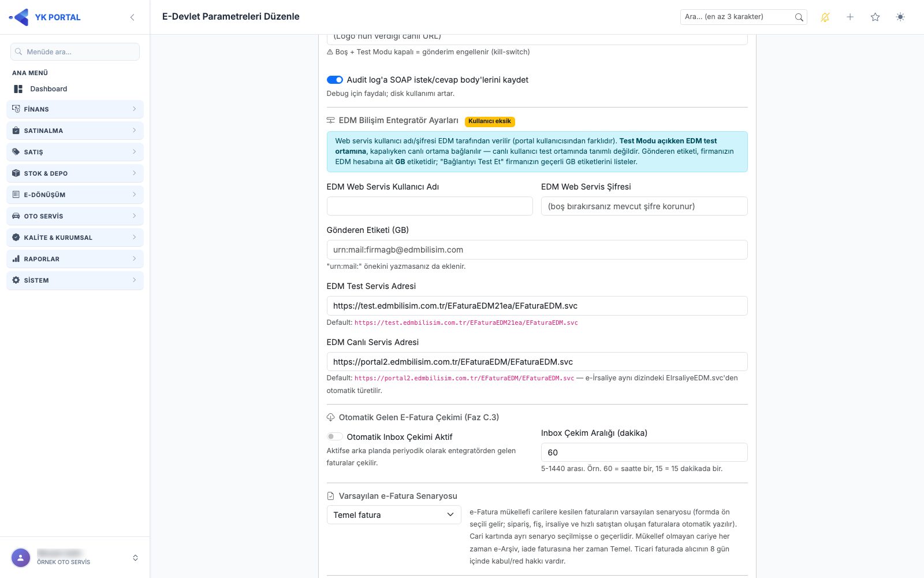This screenshot has width=924, height=578.
Task: Click the Raporlar bar chart icon
Action: tap(16, 258)
